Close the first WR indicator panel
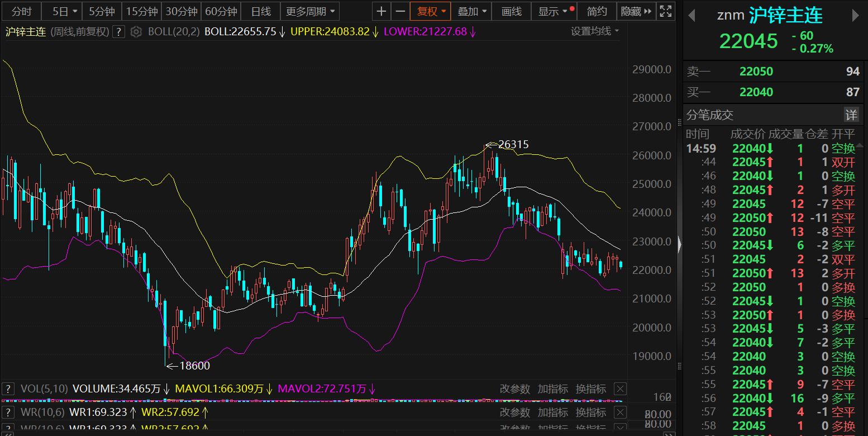This screenshot has width=868, height=436. tap(620, 413)
